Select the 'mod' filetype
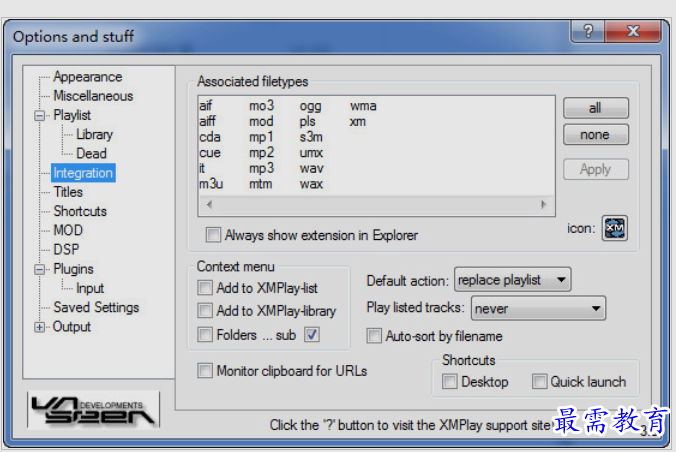676x452 pixels. [x=261, y=121]
